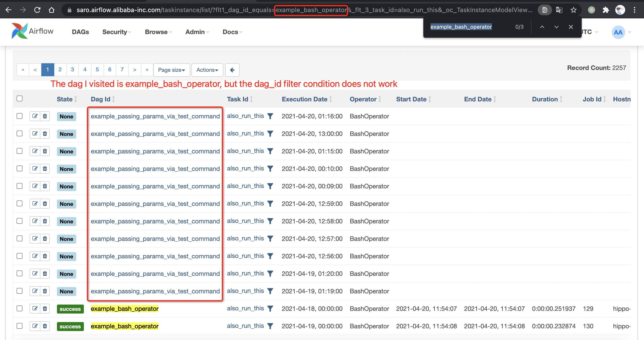The image size is (644, 340).
Task: Bookmark this page with the star icon
Action: click(x=573, y=10)
